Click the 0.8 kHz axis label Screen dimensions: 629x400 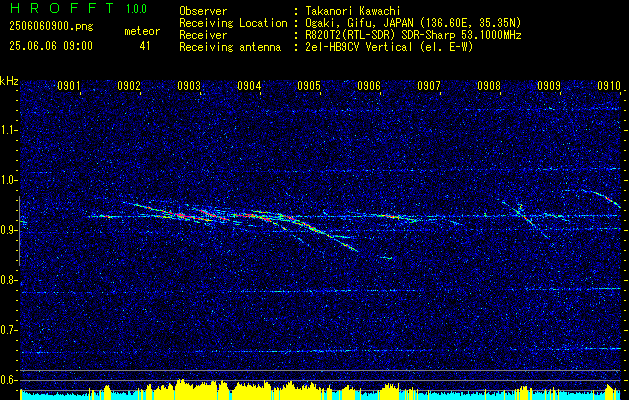[8, 280]
